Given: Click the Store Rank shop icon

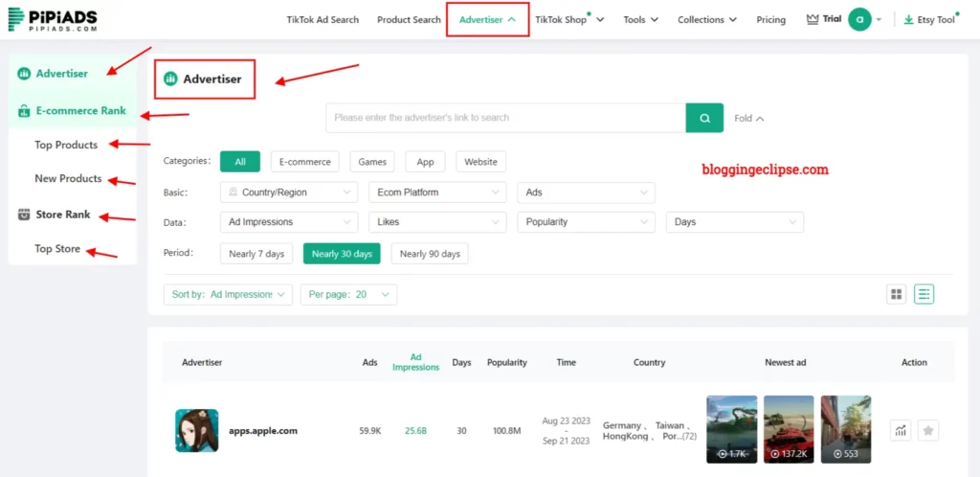Looking at the screenshot, I should 24,215.
